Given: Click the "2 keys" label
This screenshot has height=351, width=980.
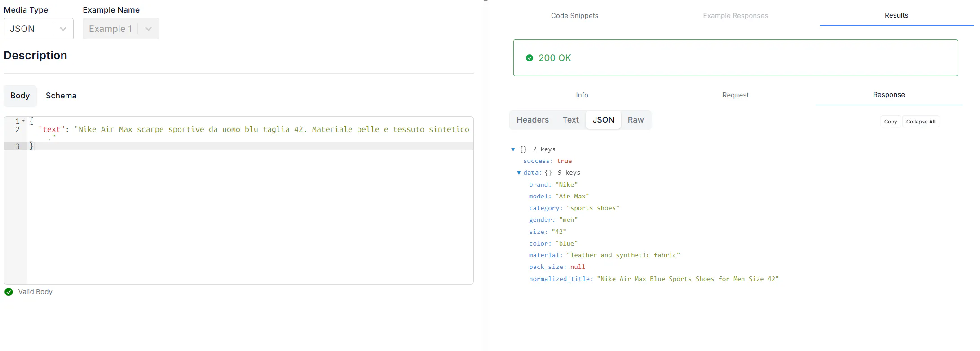Looking at the screenshot, I should (x=544, y=149).
